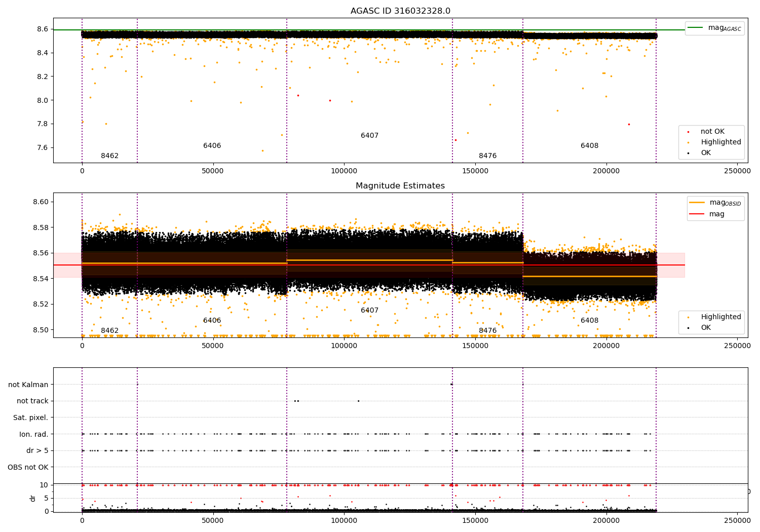Click the 150000 x-axis tick on bottom plot
This screenshot has height=532, width=760.
coord(475,520)
